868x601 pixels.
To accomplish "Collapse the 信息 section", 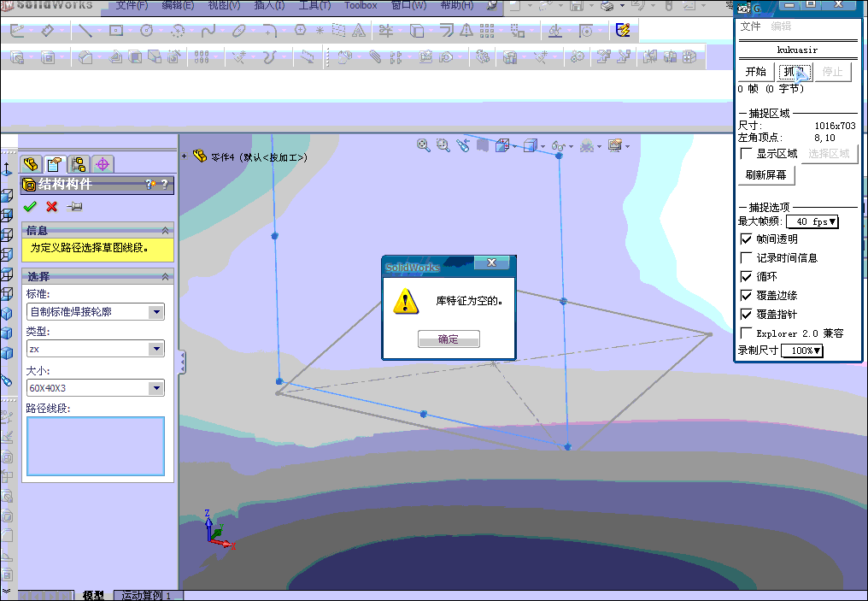I will point(165,231).
